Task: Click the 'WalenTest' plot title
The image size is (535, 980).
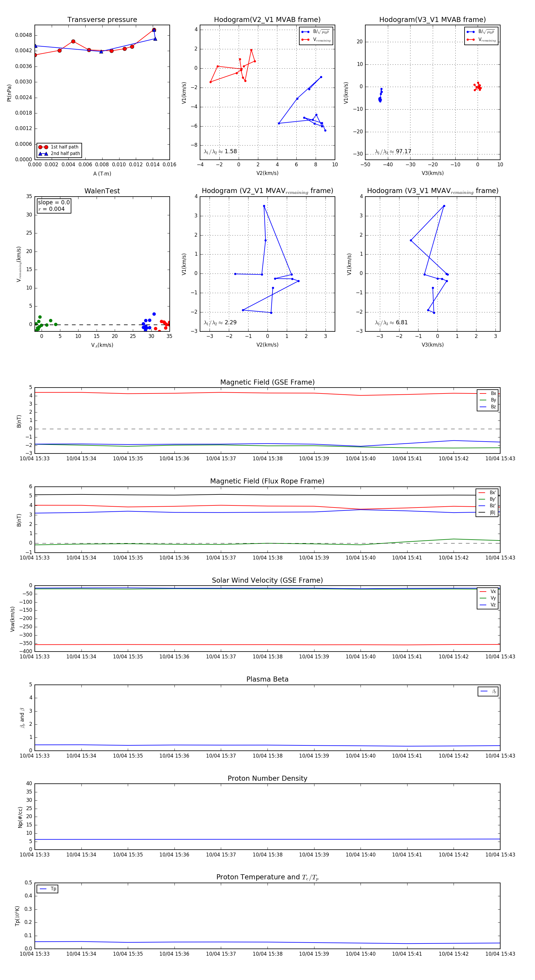Action: pyautogui.click(x=102, y=191)
